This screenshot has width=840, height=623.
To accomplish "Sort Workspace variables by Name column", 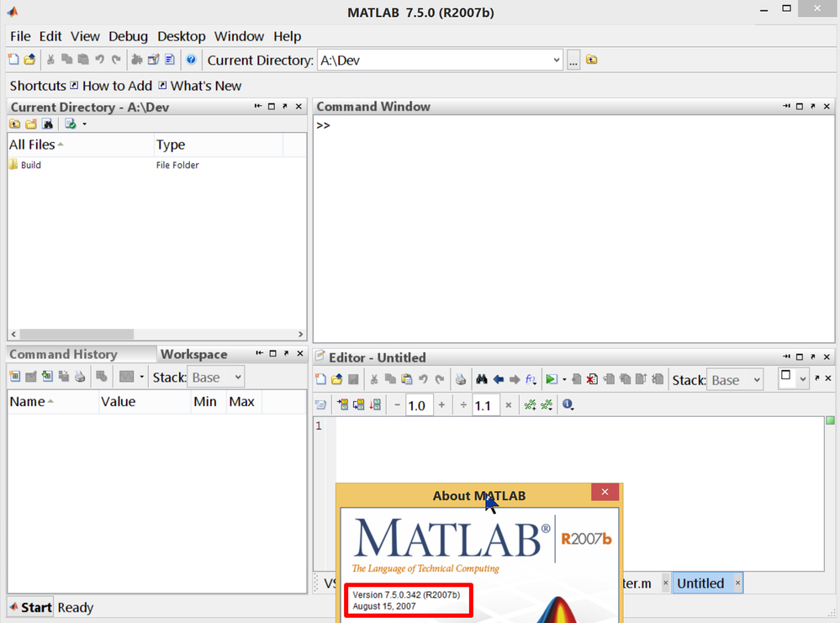I will tap(53, 402).
